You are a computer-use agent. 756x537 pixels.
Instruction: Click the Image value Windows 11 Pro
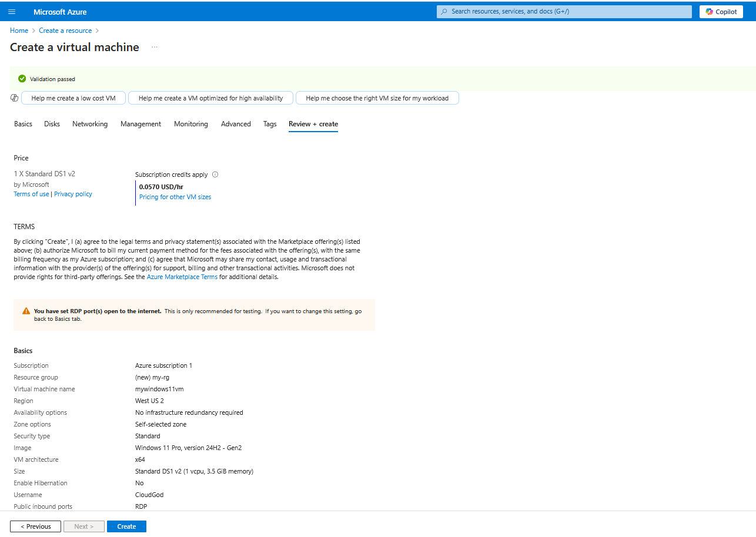(188, 448)
